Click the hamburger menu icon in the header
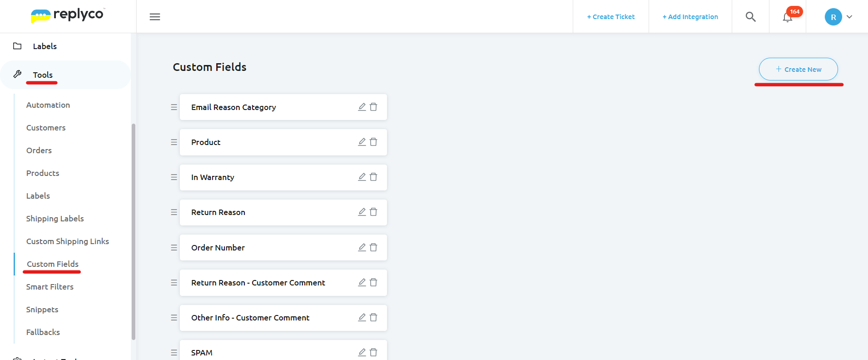This screenshot has height=360, width=868. coord(155,17)
